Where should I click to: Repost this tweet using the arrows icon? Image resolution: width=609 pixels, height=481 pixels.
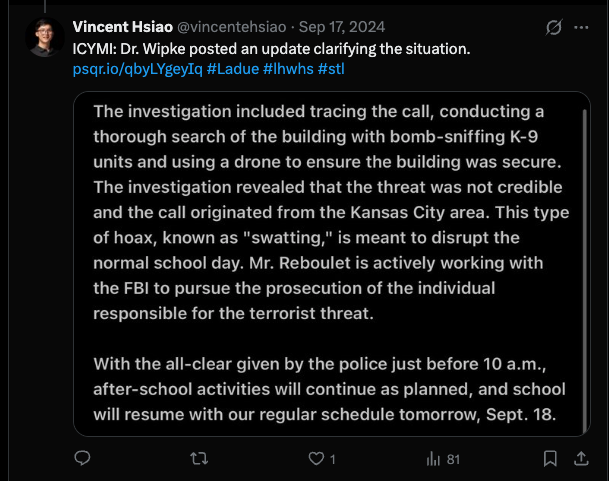click(x=199, y=459)
